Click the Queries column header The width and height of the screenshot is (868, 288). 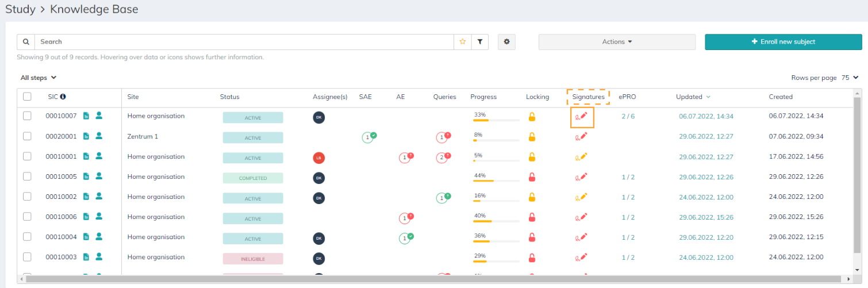[x=444, y=97]
